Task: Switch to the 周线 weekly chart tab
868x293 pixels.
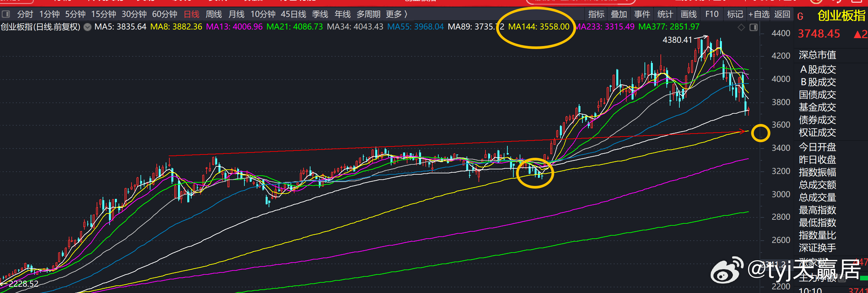Action: click(x=214, y=14)
